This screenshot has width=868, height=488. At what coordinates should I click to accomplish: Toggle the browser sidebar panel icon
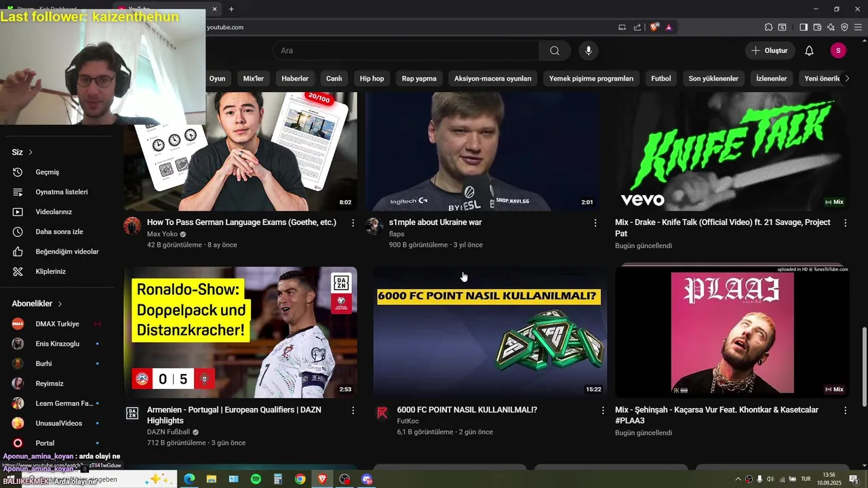(804, 27)
